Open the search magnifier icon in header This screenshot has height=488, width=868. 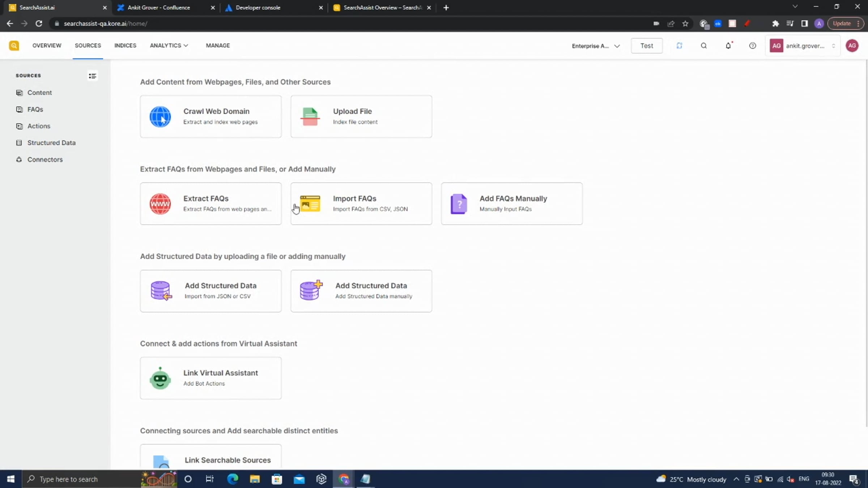pos(704,46)
